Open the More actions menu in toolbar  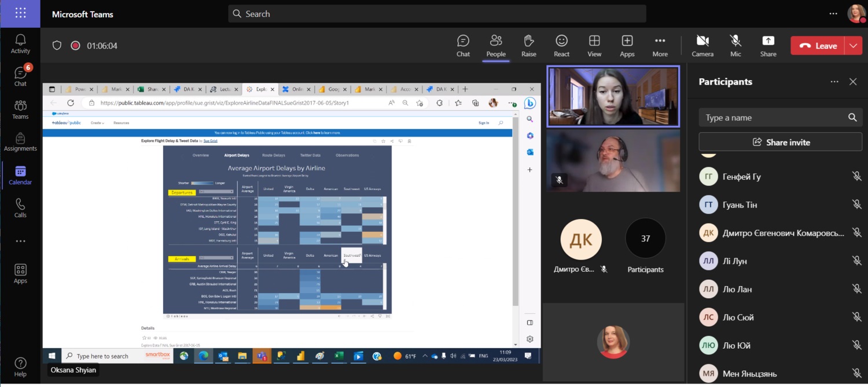660,45
